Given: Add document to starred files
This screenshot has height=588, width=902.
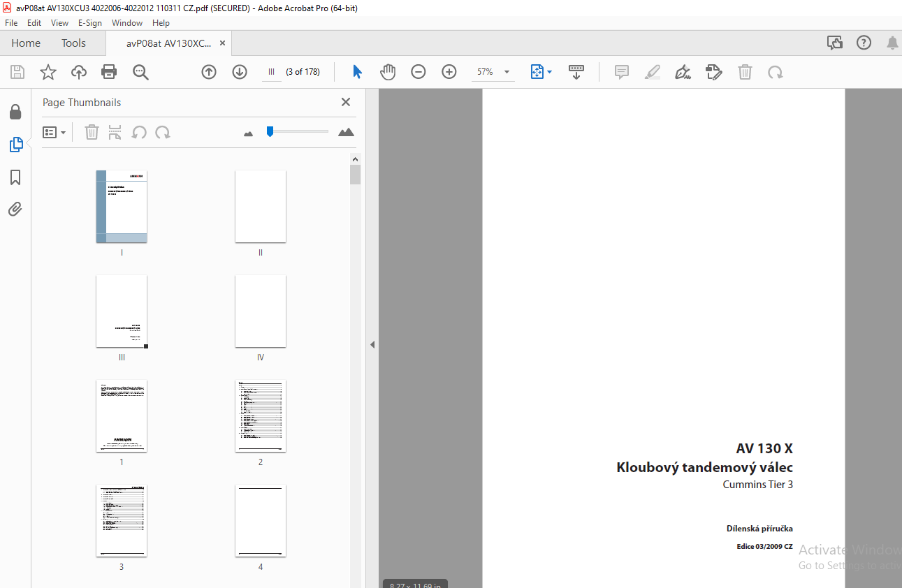Looking at the screenshot, I should click(x=48, y=72).
